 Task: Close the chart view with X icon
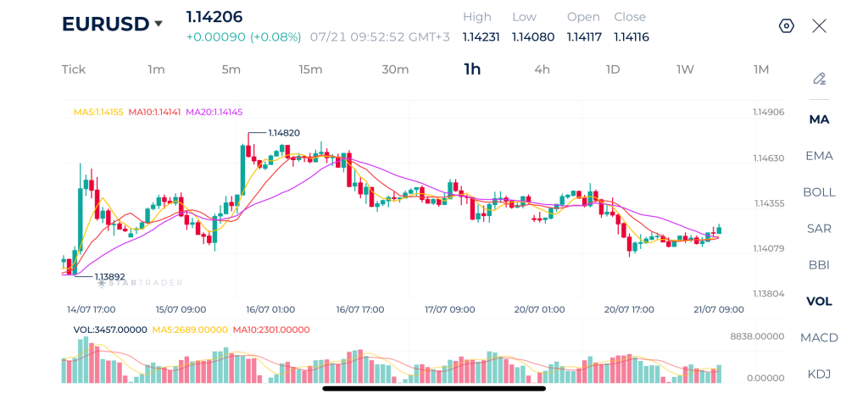820,26
